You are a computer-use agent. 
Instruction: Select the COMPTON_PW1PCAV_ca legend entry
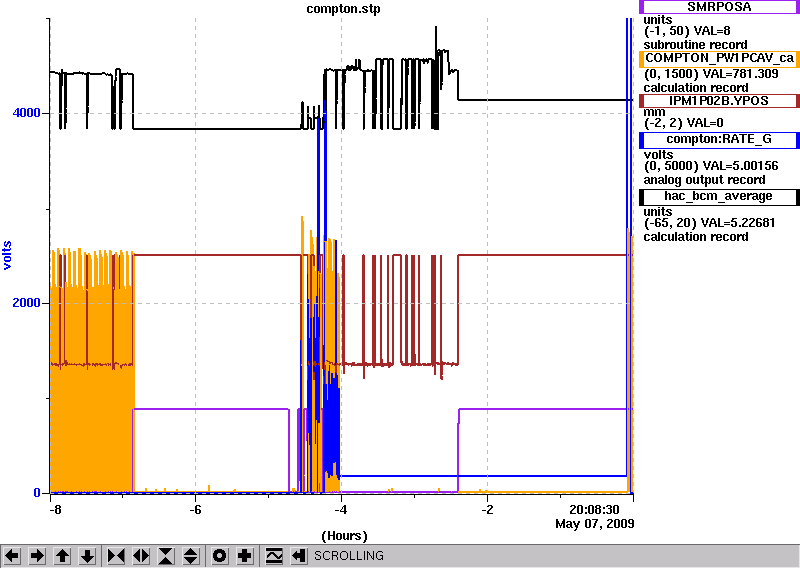718,58
